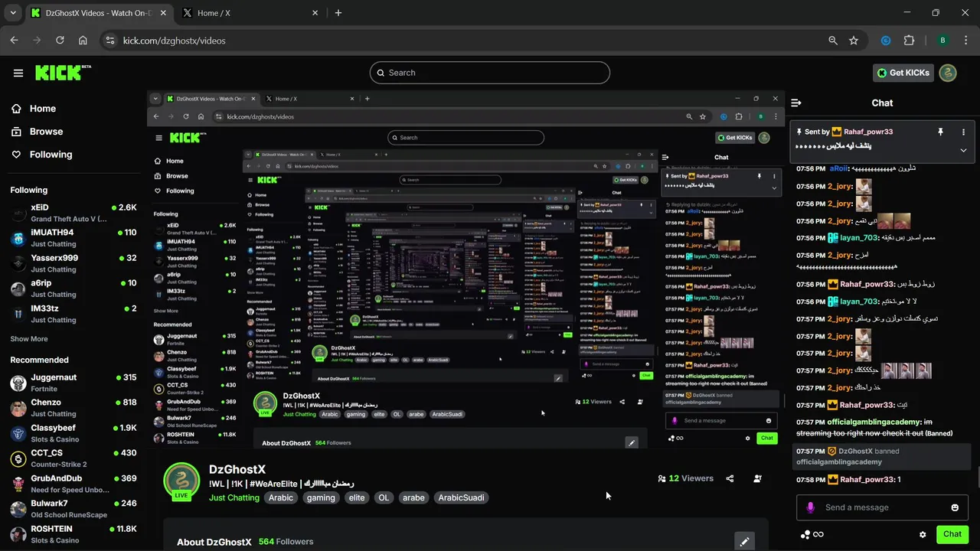Open Classybeef recommended channel
980x551 pixels.
(73, 433)
